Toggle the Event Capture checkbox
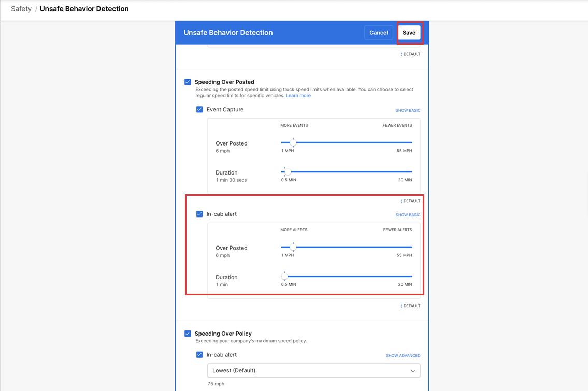The height and width of the screenshot is (391, 588). (x=199, y=109)
